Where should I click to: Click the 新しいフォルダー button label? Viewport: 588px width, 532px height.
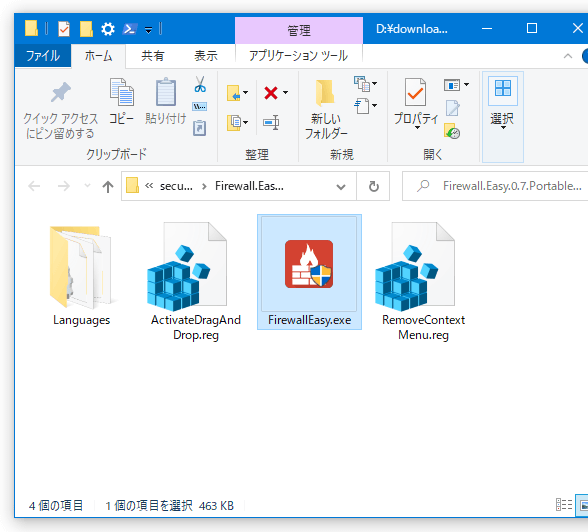pyautogui.click(x=326, y=126)
